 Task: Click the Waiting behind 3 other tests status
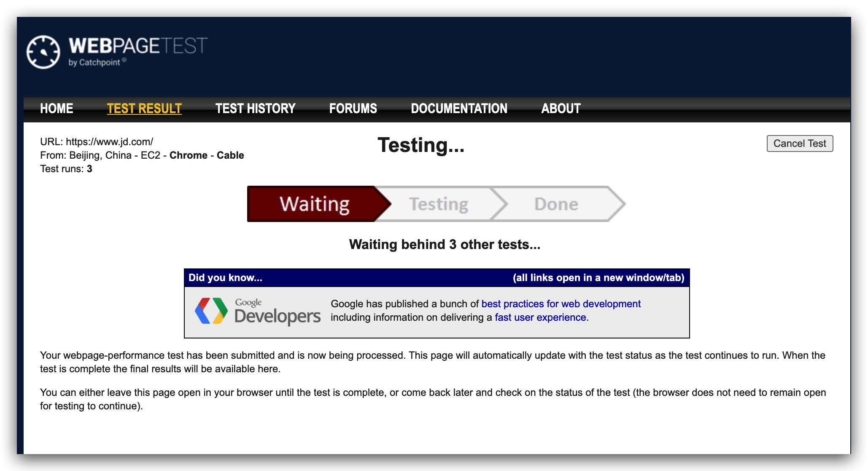[445, 244]
